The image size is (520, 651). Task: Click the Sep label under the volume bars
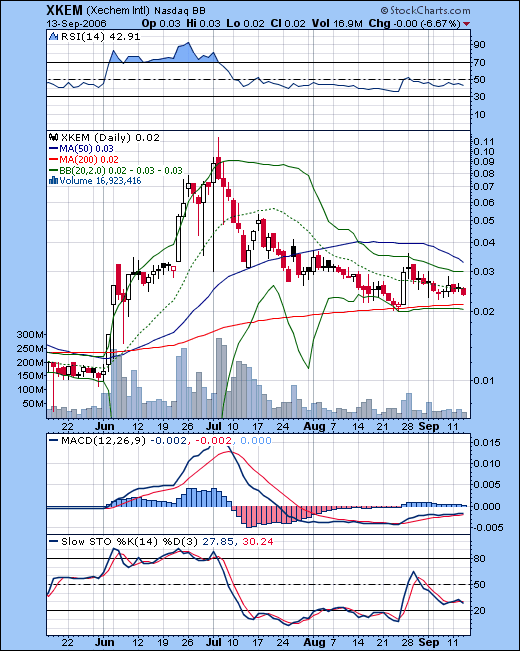[429, 426]
